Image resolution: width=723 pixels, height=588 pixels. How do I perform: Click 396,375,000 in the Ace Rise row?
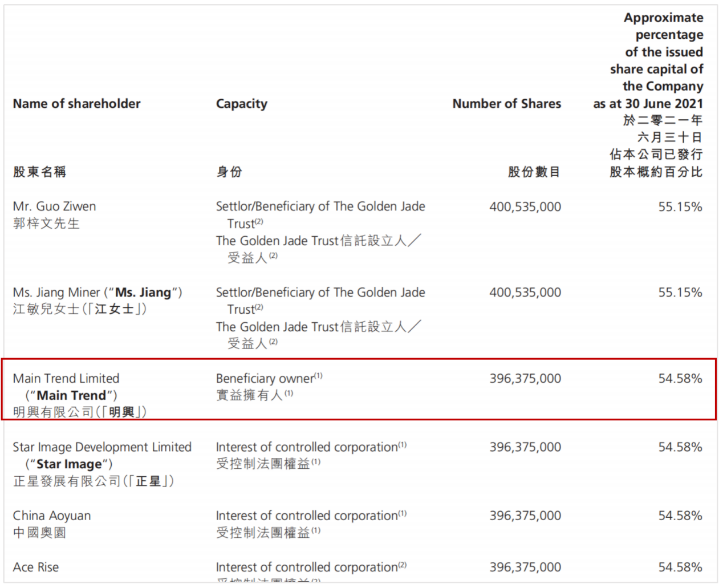pyautogui.click(x=525, y=567)
